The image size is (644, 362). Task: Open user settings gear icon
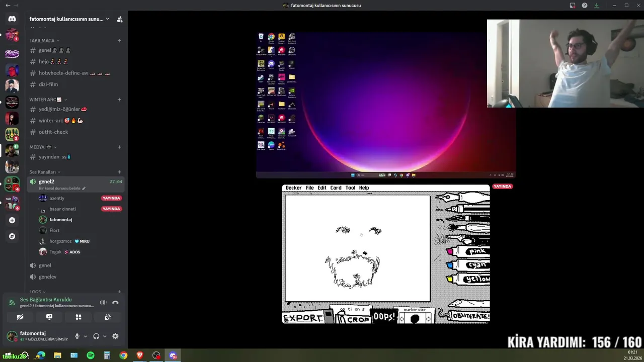click(115, 336)
